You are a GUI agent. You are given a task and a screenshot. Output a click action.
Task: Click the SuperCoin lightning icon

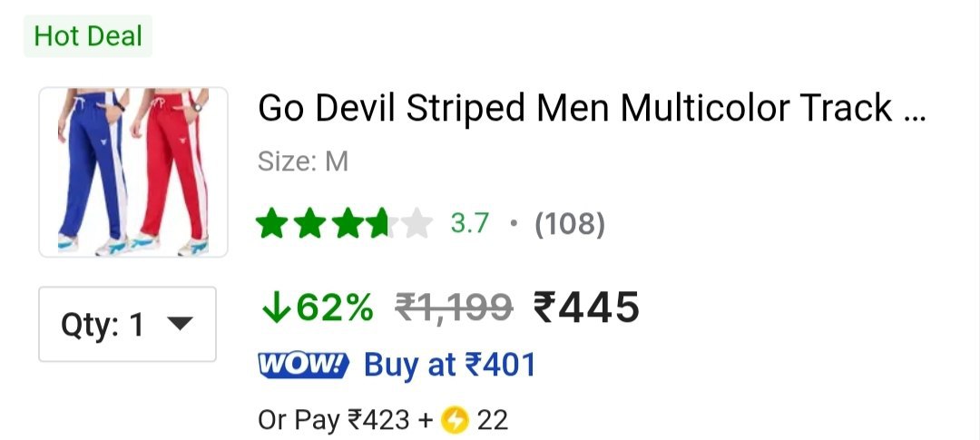(x=455, y=420)
